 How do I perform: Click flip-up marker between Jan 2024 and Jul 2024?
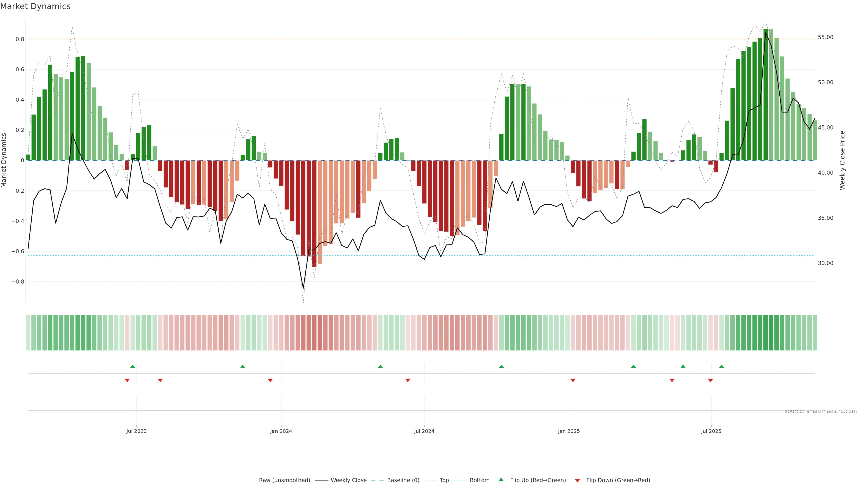point(380,366)
